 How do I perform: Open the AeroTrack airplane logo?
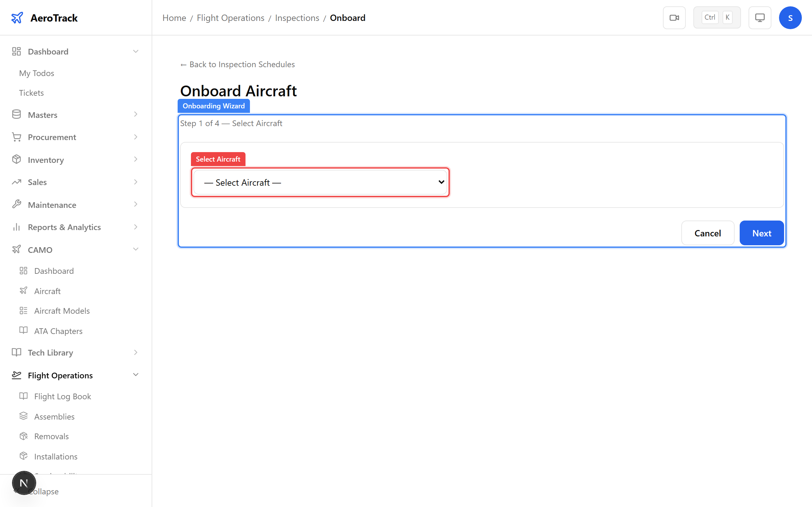tap(17, 17)
